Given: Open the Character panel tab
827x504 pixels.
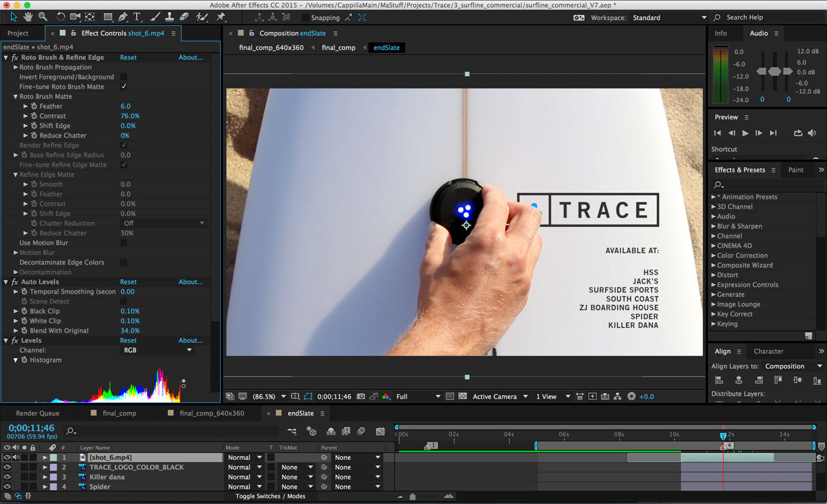Looking at the screenshot, I should (x=768, y=352).
